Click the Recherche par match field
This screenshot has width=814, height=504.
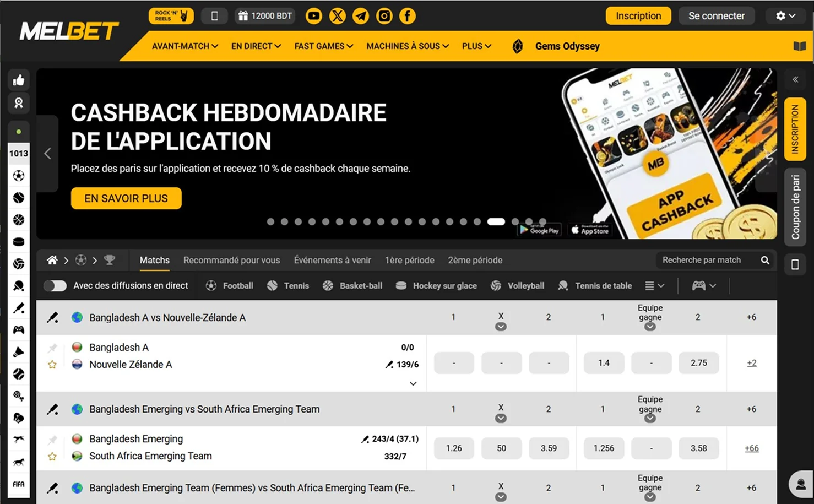pyautogui.click(x=715, y=260)
